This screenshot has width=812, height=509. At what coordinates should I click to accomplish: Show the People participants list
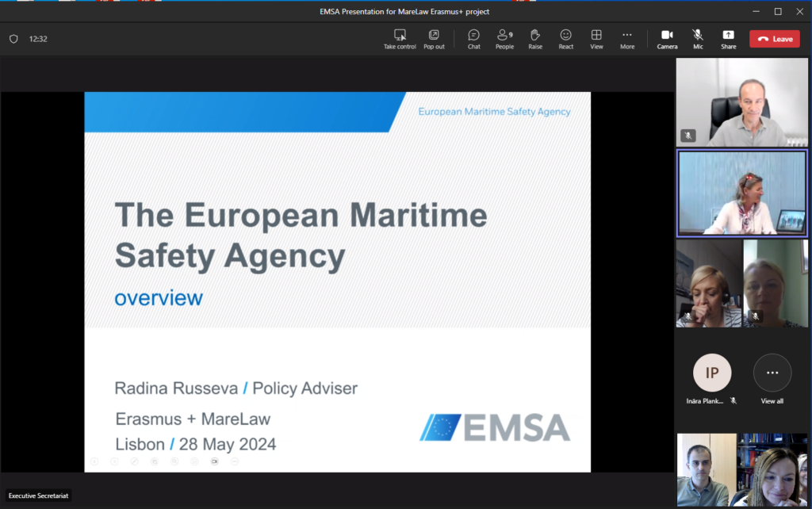pos(504,38)
